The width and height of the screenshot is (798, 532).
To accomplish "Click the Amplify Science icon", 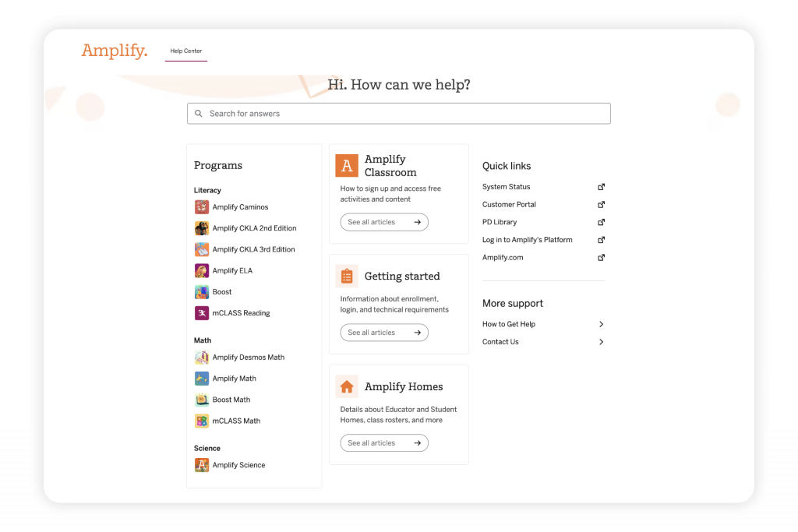I will point(202,465).
